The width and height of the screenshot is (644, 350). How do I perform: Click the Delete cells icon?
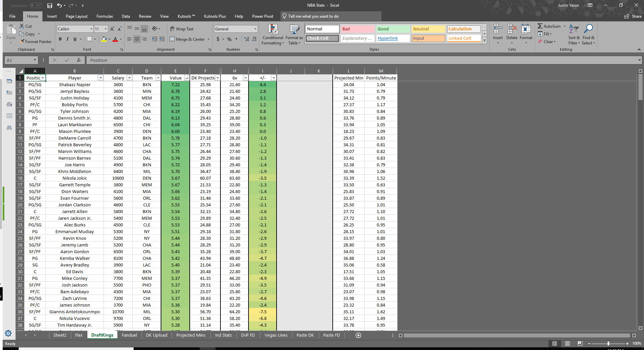[512, 29]
